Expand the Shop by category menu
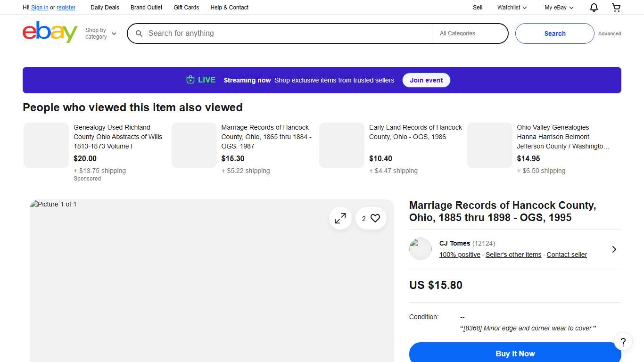Image resolution: width=644 pixels, height=362 pixels. coord(100,33)
